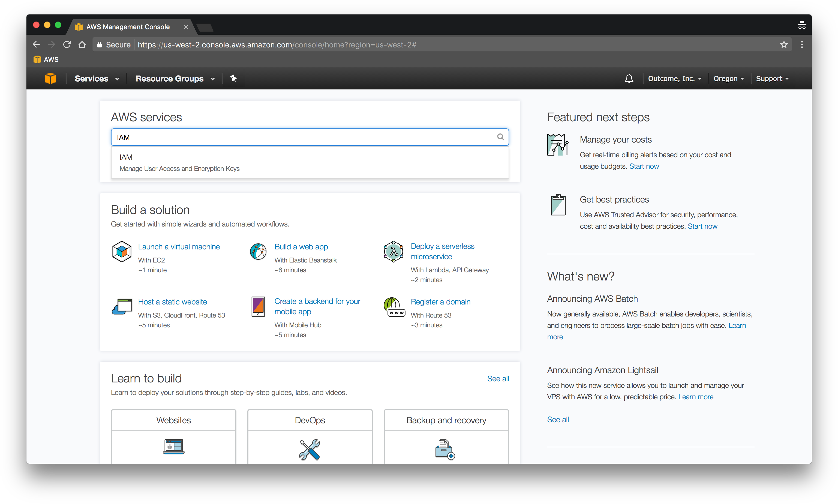The width and height of the screenshot is (838, 504).
Task: Click the AWS bookmark in bookmarks bar
Action: (46, 59)
